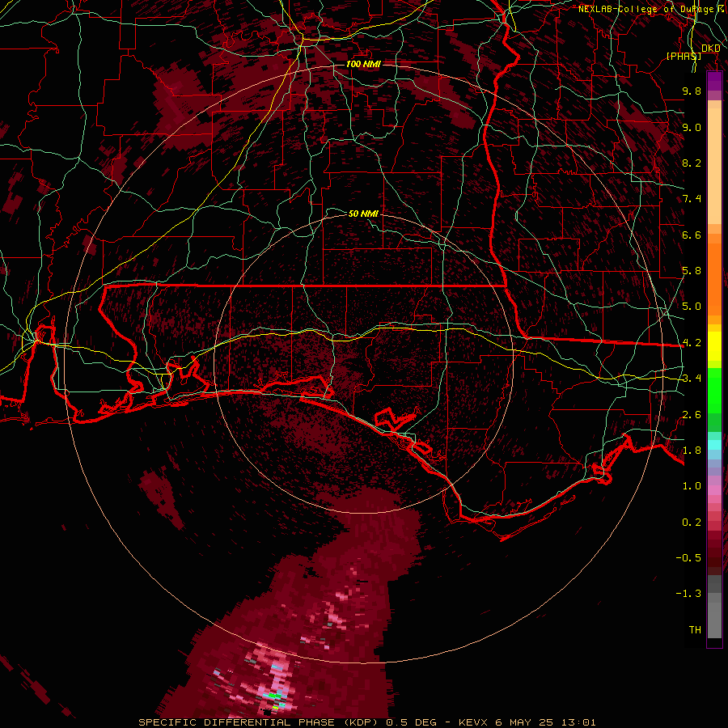
Task: Pick the bright green segment of the color bar
Action: point(714,392)
